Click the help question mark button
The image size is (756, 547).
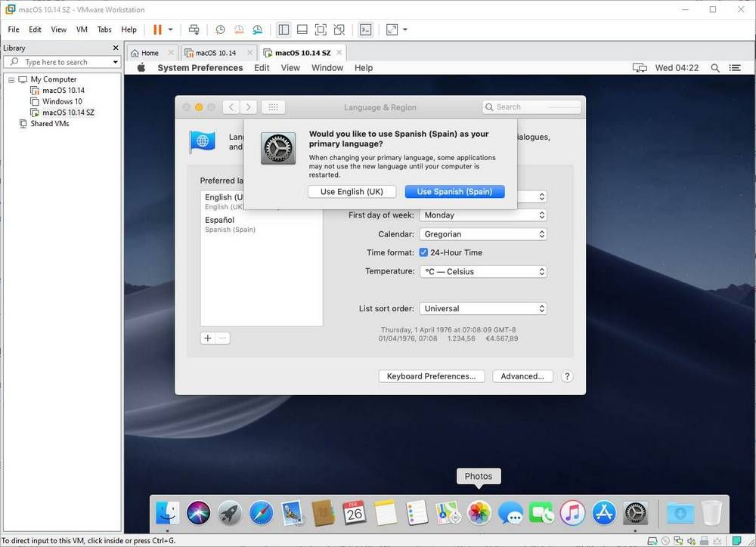[568, 376]
